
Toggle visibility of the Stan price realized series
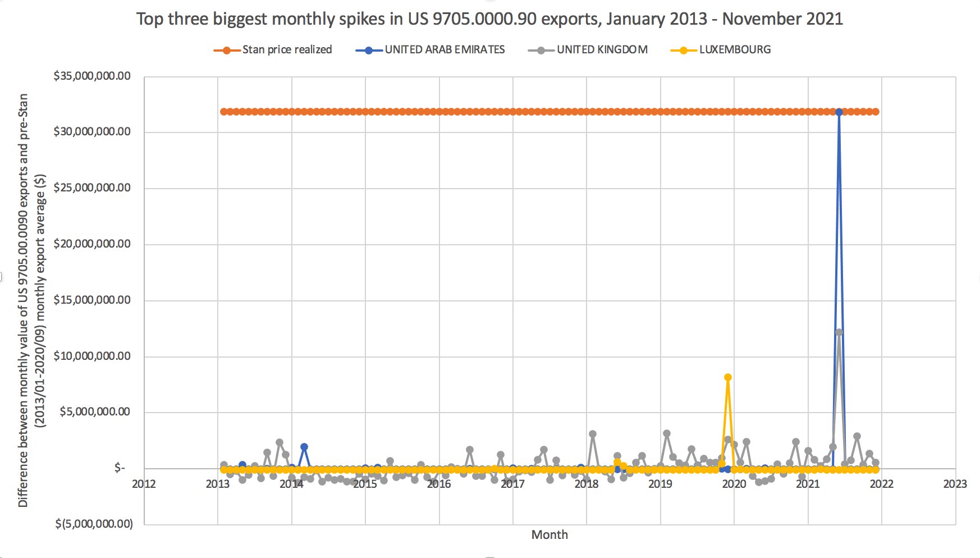pos(286,49)
